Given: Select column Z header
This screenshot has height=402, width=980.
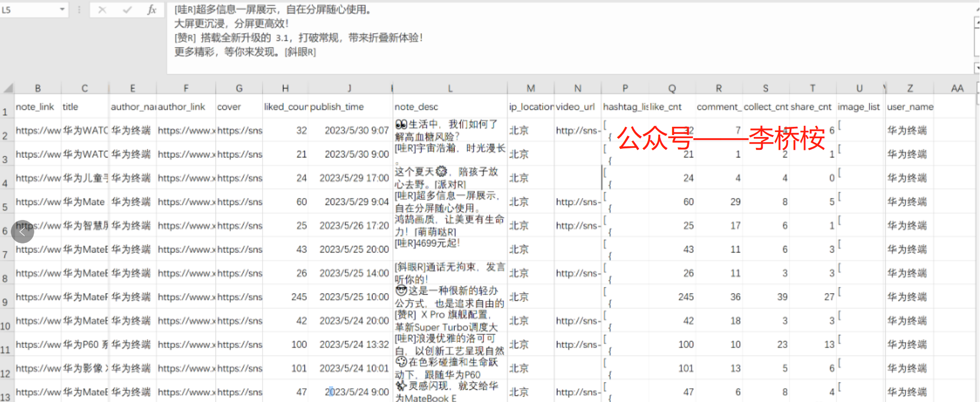Looking at the screenshot, I should click(x=910, y=88).
